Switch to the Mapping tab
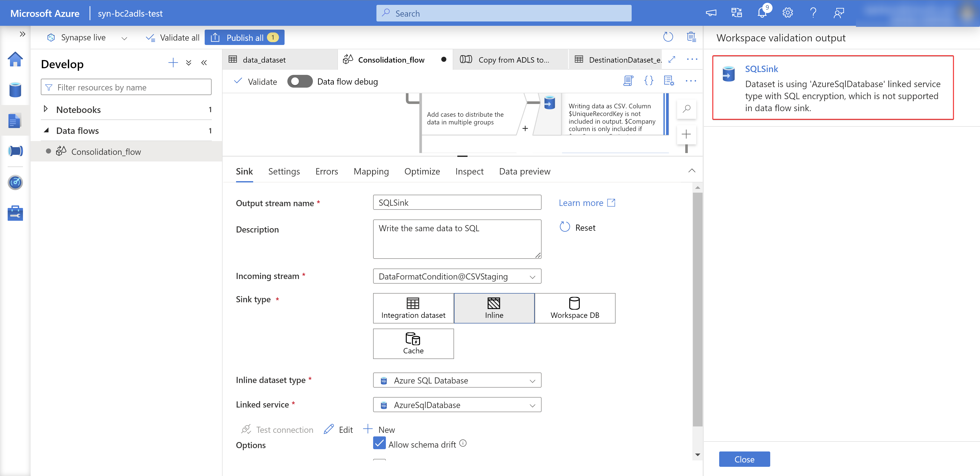 click(x=371, y=171)
